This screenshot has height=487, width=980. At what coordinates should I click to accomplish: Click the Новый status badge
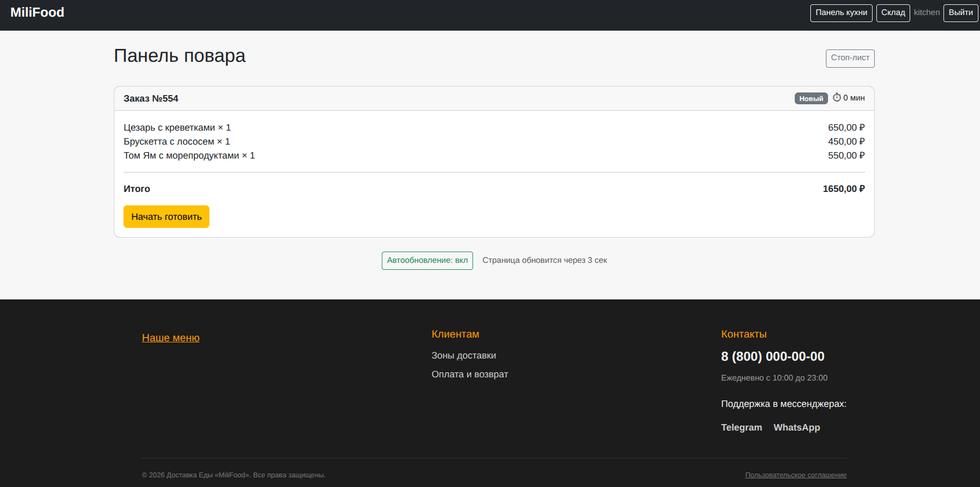[811, 98]
